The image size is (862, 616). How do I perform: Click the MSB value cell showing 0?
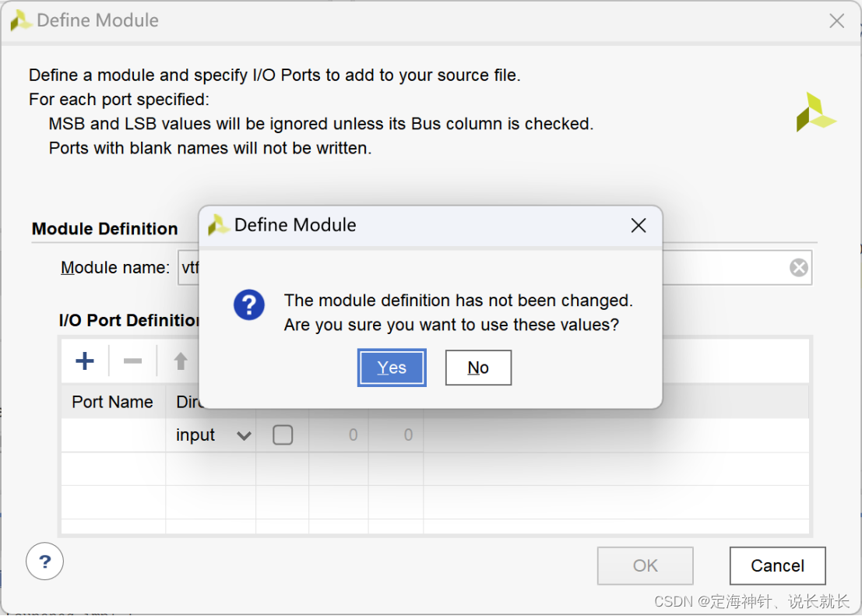pos(339,435)
